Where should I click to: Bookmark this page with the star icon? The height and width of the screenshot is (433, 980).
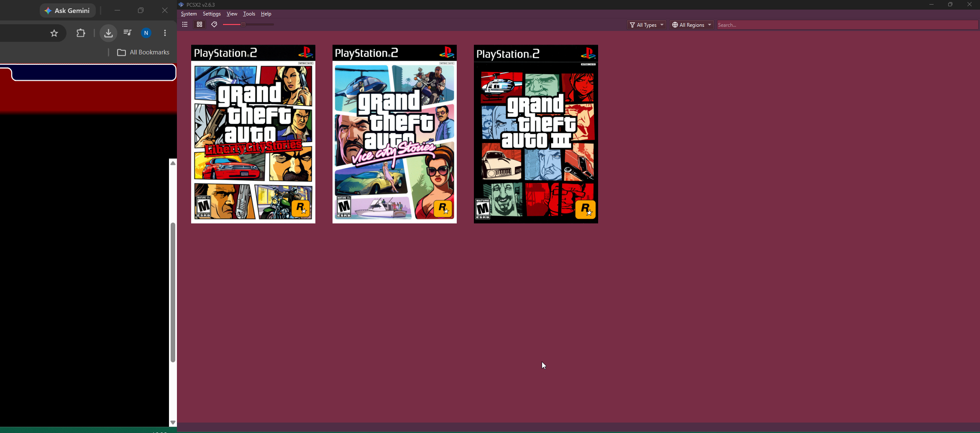point(54,33)
